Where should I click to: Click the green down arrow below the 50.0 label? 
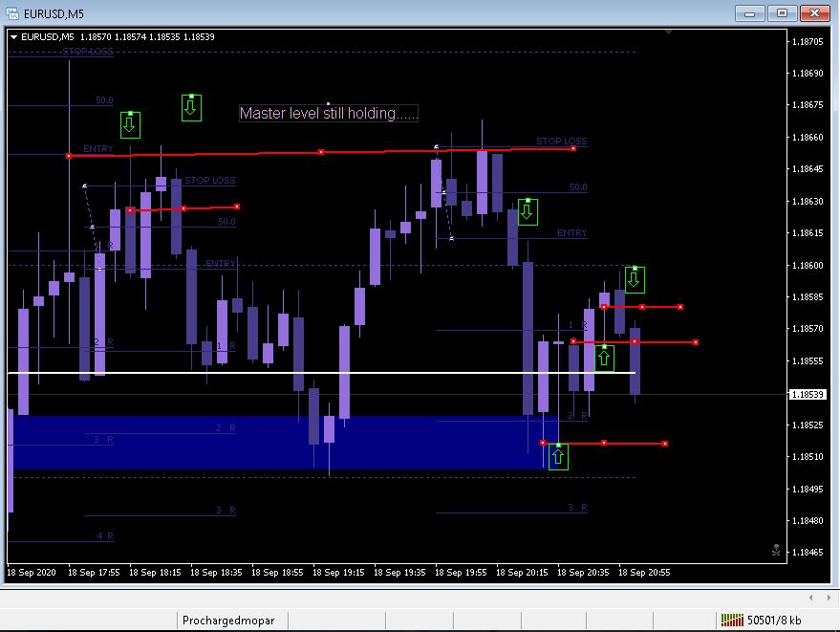point(528,211)
